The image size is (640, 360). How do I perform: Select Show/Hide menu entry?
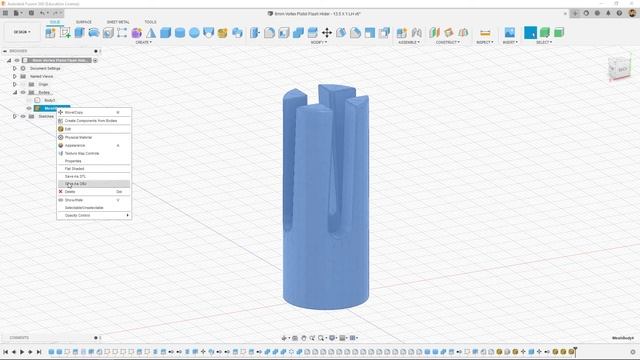94,200
